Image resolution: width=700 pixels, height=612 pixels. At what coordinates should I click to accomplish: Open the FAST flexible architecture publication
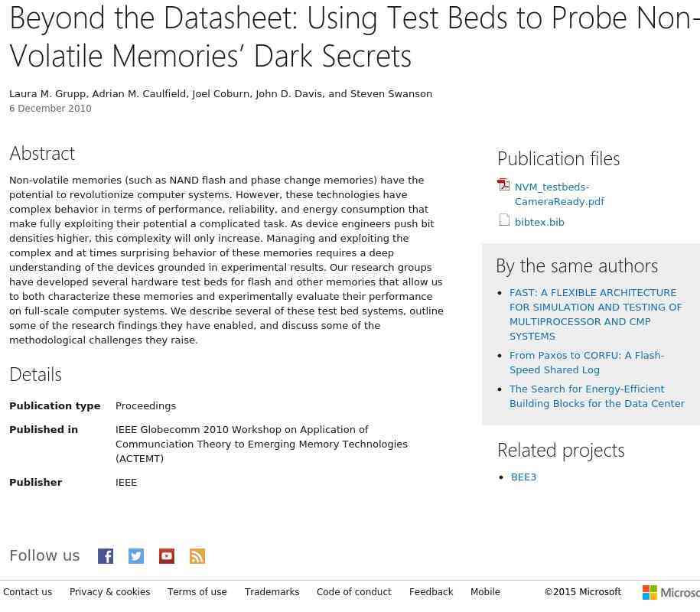[x=595, y=314]
